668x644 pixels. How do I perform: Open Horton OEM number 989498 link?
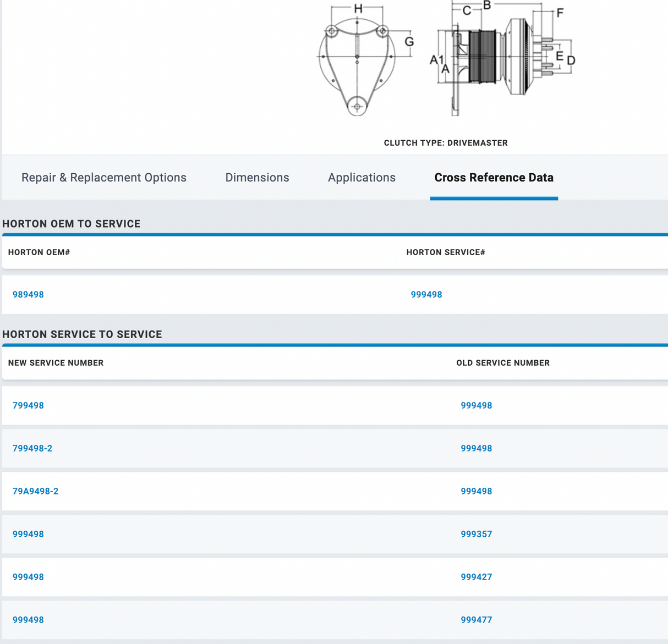(28, 295)
